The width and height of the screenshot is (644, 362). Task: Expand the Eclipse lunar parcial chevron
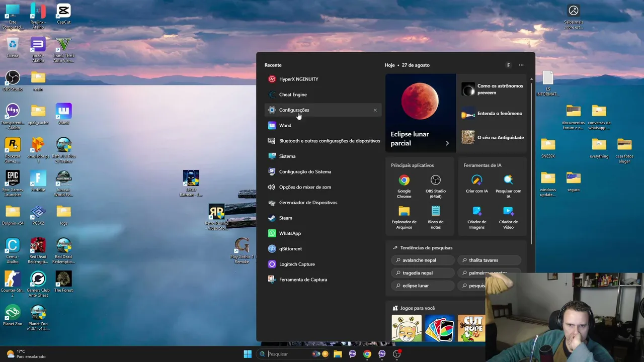coord(447,143)
